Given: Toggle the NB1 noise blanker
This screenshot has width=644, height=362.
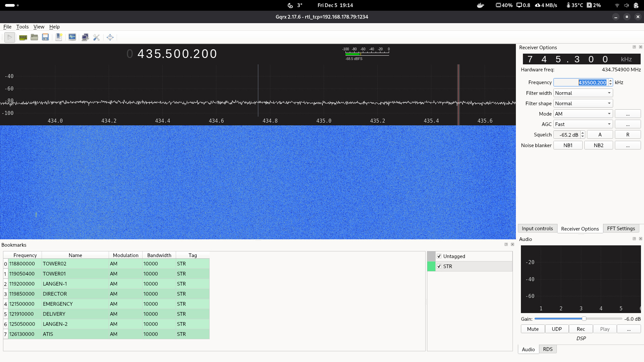Looking at the screenshot, I should tap(568, 145).
